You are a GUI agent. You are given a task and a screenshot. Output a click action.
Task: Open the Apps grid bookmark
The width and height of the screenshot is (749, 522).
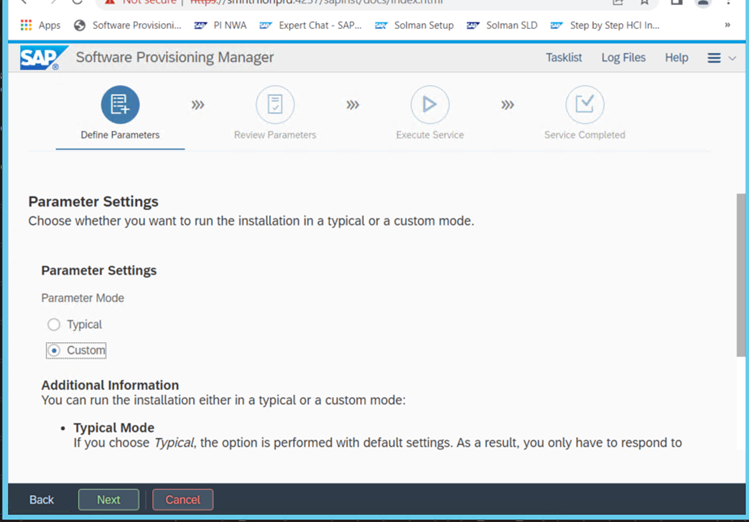click(40, 25)
